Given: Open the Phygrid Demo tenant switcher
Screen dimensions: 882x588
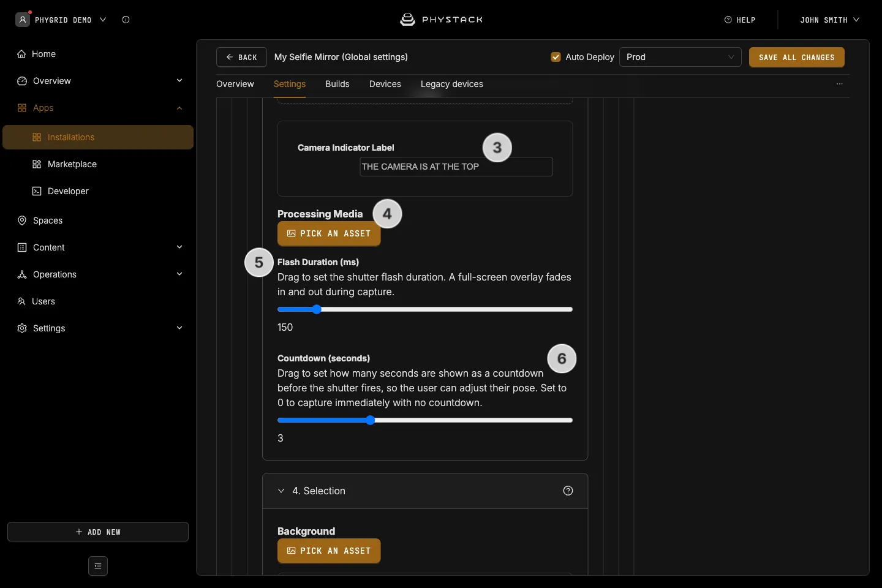Looking at the screenshot, I should pyautogui.click(x=70, y=20).
